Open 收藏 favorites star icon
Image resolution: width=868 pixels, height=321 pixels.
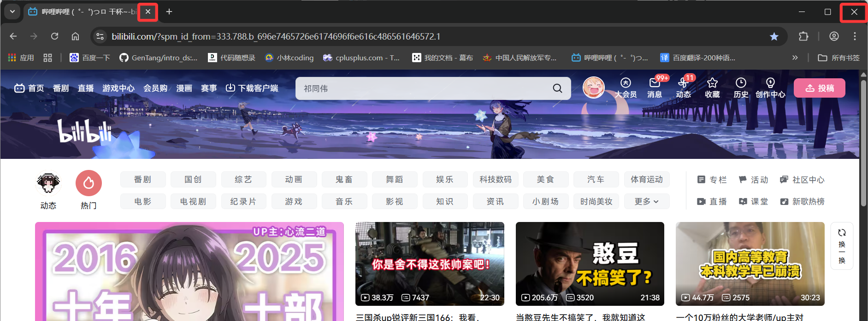[712, 88]
